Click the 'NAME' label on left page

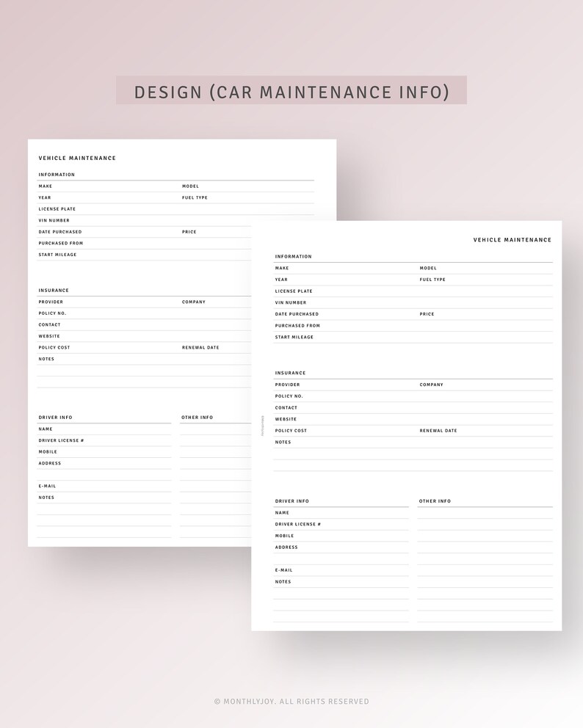(46, 429)
